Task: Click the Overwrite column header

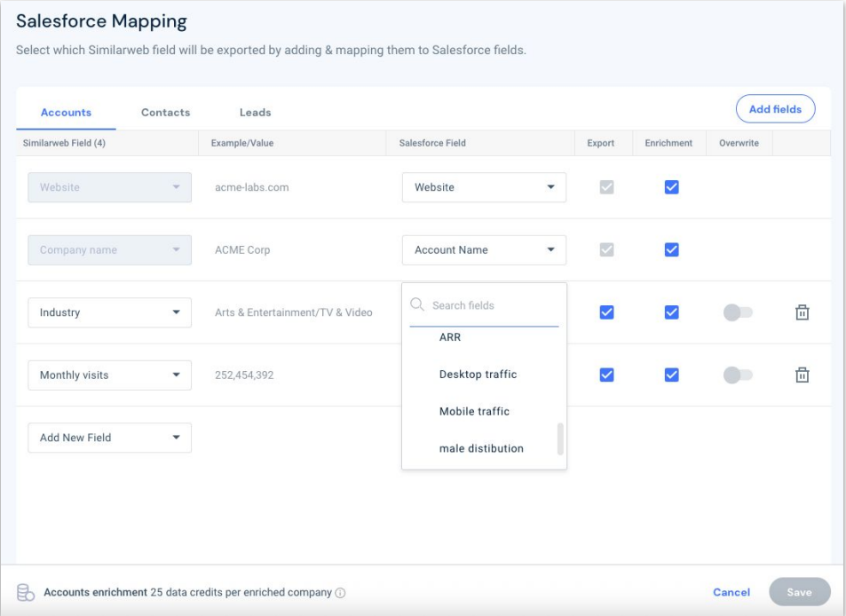Action: (739, 143)
